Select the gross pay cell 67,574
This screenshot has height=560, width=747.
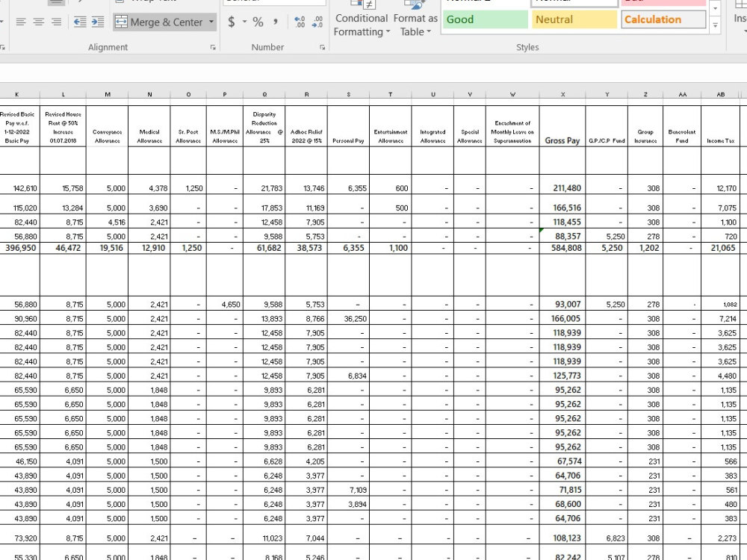click(562, 461)
